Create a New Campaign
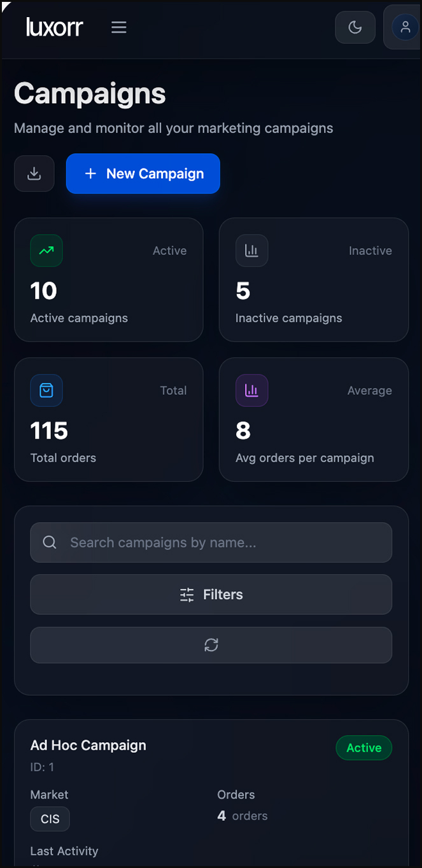Viewport: 422px width, 868px height. [143, 174]
